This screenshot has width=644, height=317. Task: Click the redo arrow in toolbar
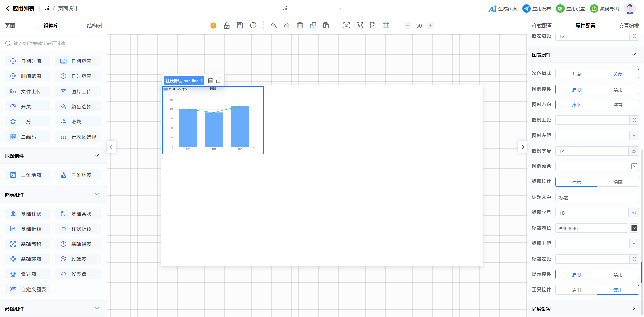point(287,25)
